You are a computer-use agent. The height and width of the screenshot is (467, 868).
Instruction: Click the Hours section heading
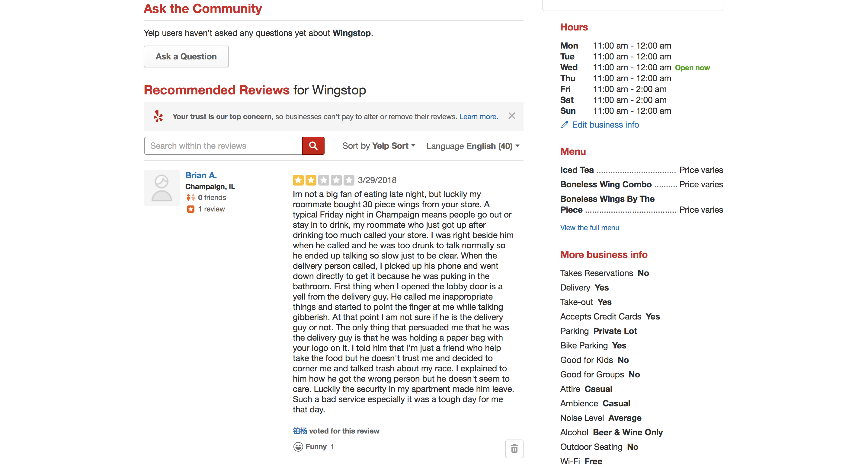point(574,27)
